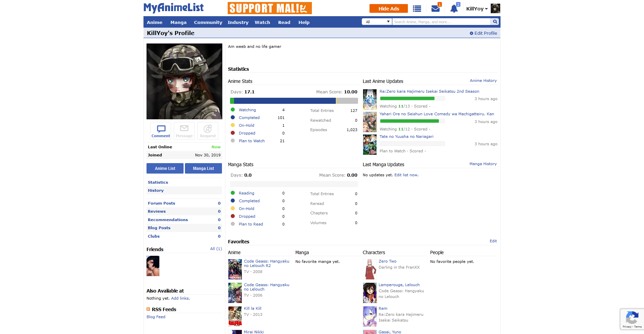Image resolution: width=644 pixels, height=334 pixels.
Task: Open the History sidebar link
Action: point(156,190)
